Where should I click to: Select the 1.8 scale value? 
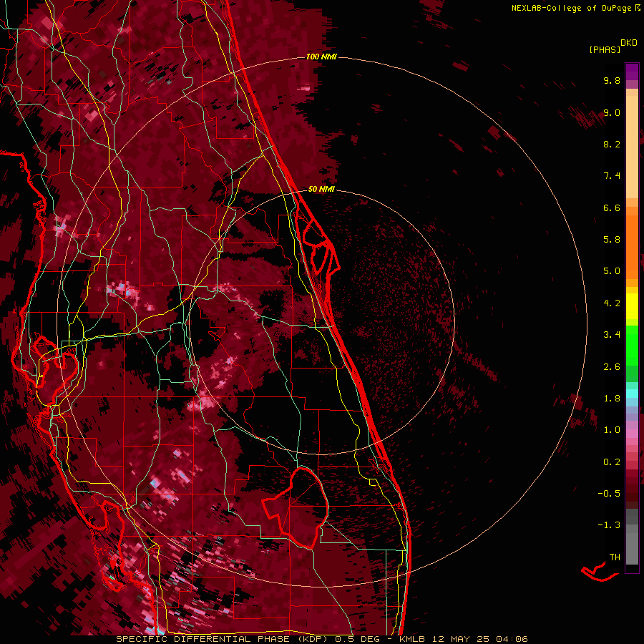click(x=612, y=399)
